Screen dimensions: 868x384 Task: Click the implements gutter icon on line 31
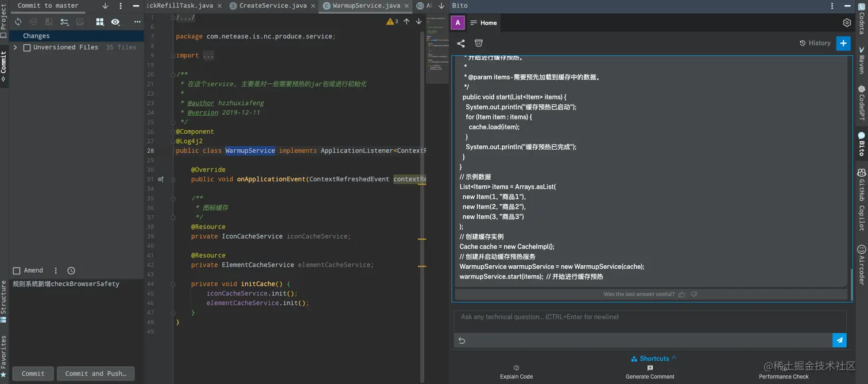pyautogui.click(x=161, y=180)
